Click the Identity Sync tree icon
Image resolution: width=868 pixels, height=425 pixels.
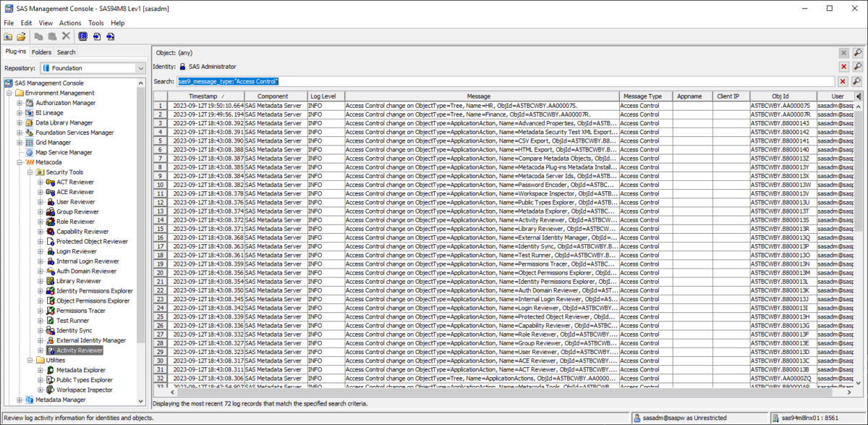(x=50, y=330)
